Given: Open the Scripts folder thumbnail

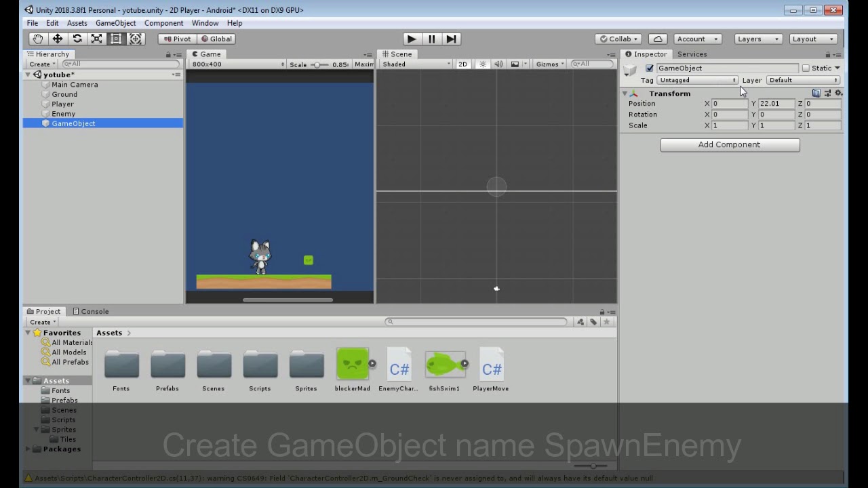Looking at the screenshot, I should click(260, 366).
